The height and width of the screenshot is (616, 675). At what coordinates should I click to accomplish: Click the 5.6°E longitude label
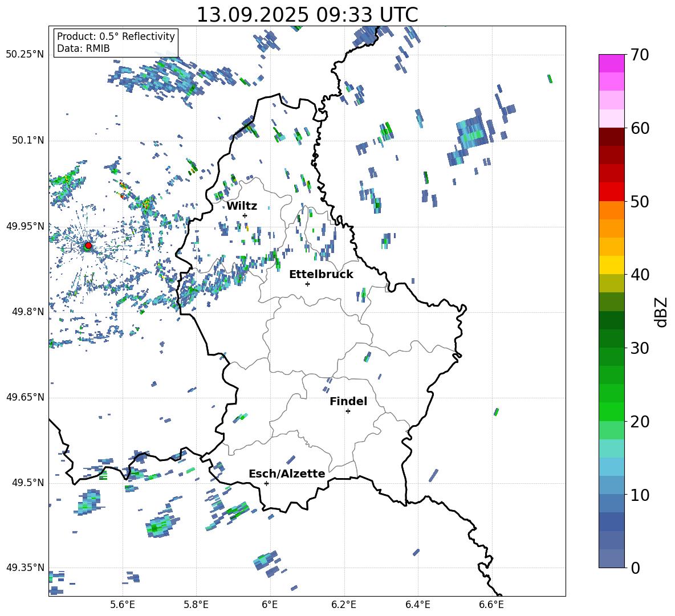point(123,605)
